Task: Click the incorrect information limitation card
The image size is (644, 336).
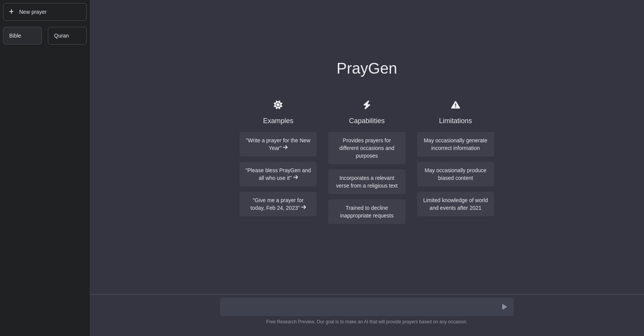Action: pos(455,144)
